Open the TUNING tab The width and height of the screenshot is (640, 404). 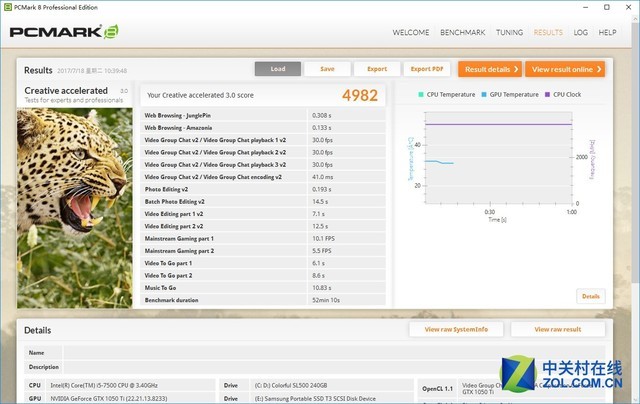(x=509, y=32)
